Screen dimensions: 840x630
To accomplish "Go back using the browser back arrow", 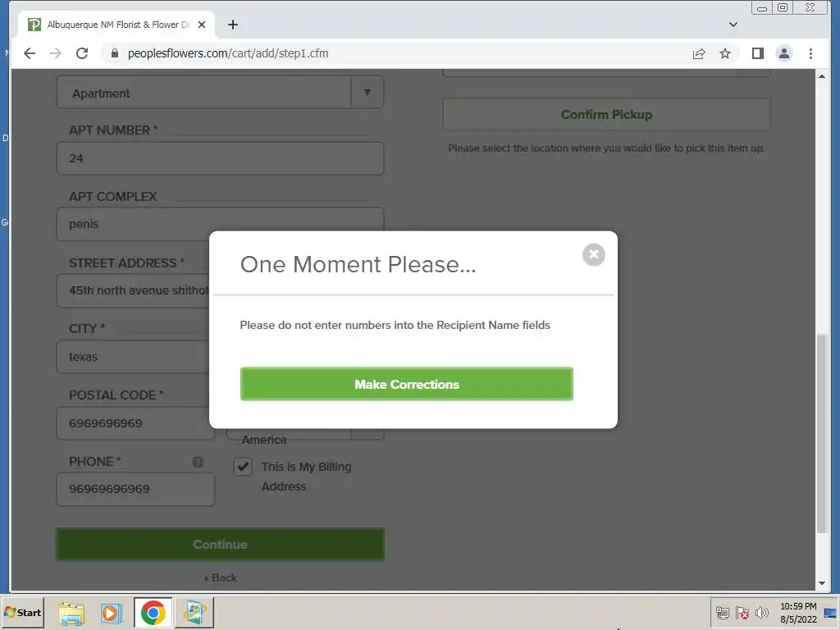I will click(30, 53).
